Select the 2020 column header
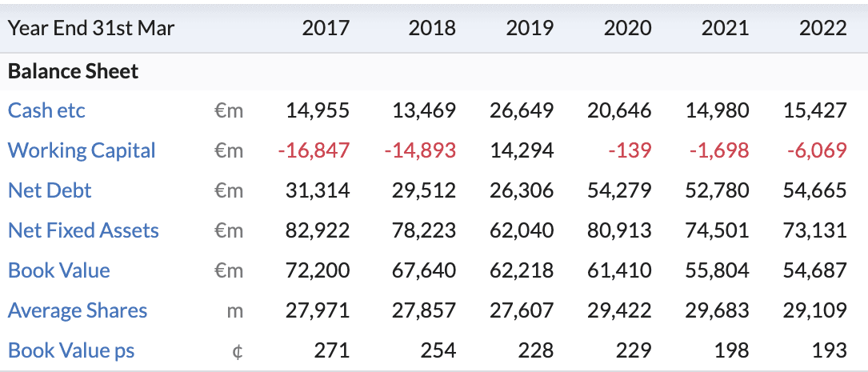868x372 pixels. click(x=627, y=28)
